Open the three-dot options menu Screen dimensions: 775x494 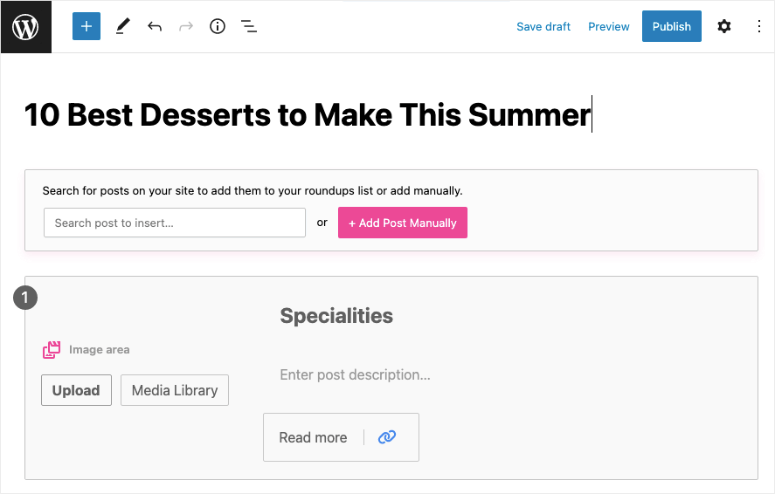point(758,26)
